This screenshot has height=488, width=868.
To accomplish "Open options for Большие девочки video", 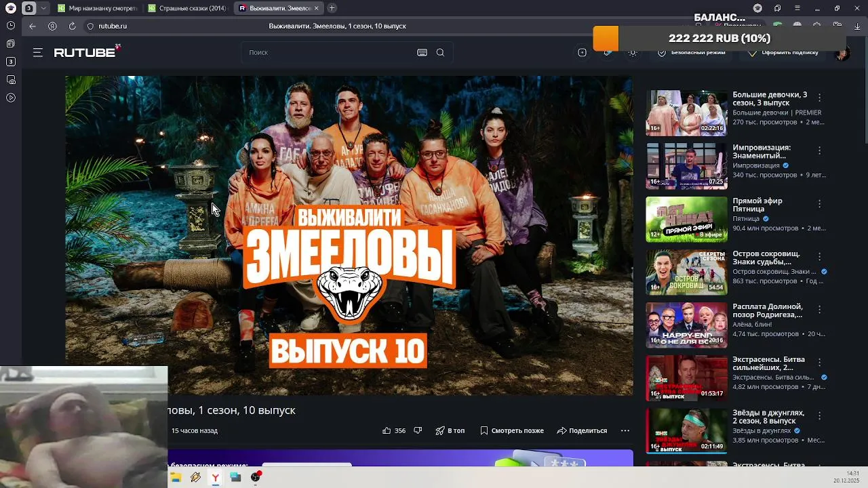I will 819,98.
